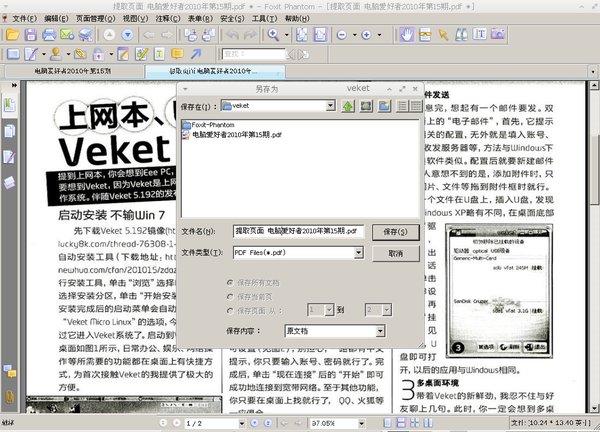Switch to the 电脑爱好者2010年第15期 document tab
This screenshot has width=600, height=432.
point(73,72)
